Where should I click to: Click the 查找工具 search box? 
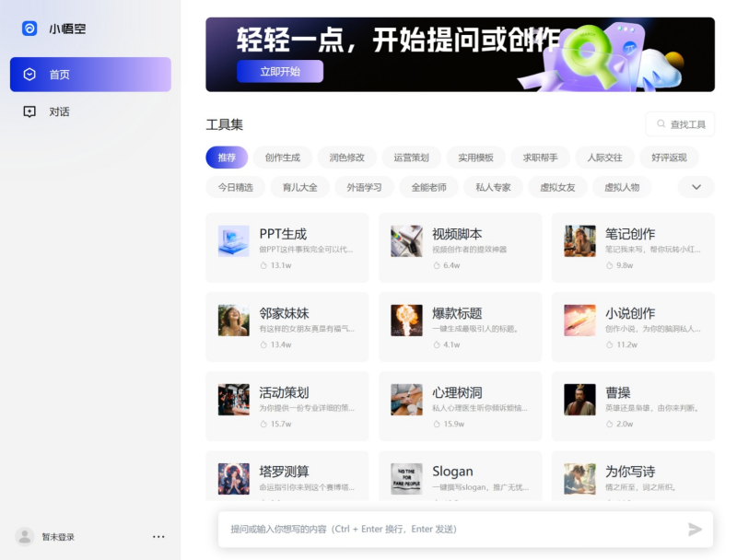click(x=680, y=124)
